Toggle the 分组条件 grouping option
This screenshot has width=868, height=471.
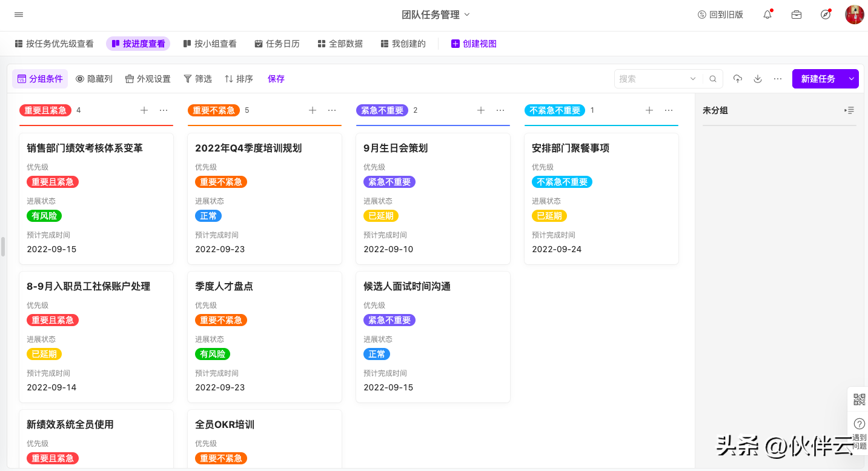point(40,79)
